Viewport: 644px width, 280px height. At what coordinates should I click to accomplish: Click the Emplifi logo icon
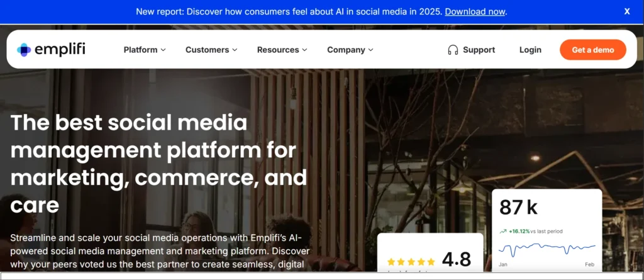coord(24,50)
